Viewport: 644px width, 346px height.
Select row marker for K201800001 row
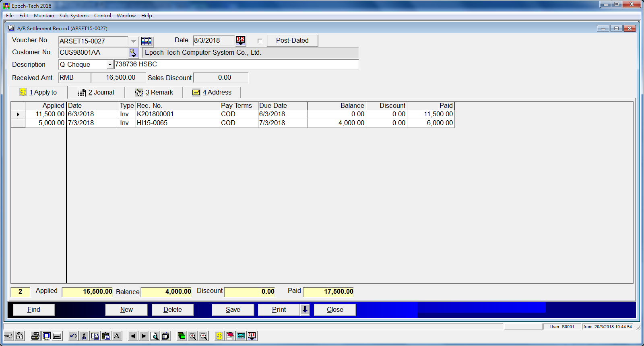[x=18, y=115]
